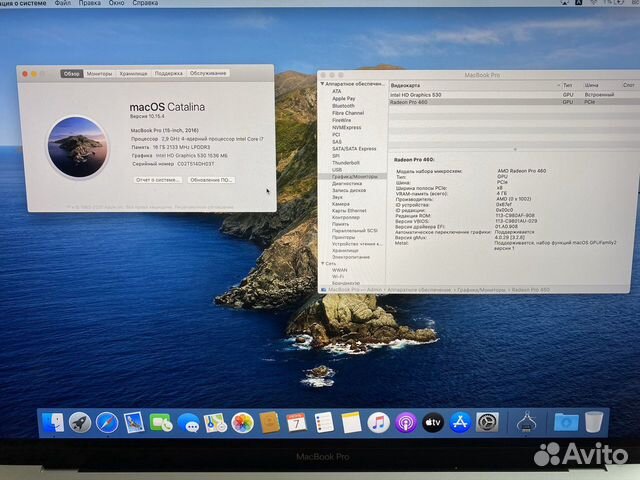Viewport: 640px width, 480px height.
Task: Open Messages app in the Dock
Action: point(189,422)
